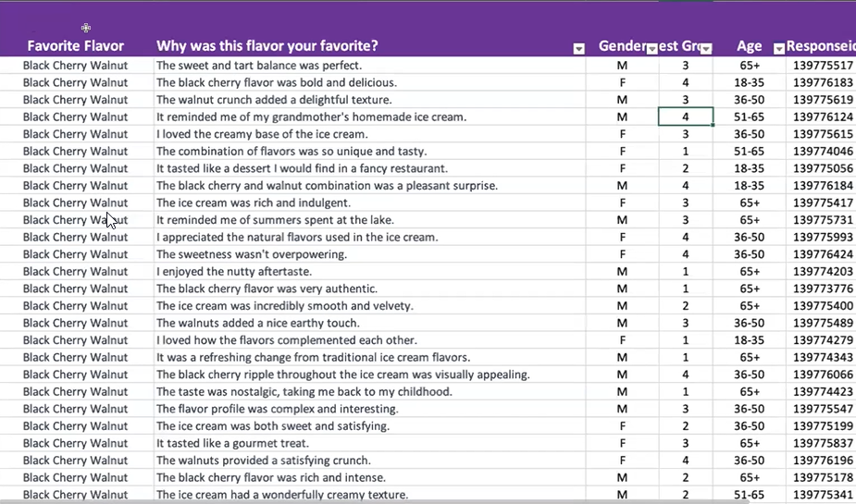Viewport: 856px width, 504px height.
Task: Select cell 'It tasted like a gourmet treat.'
Action: pos(369,444)
